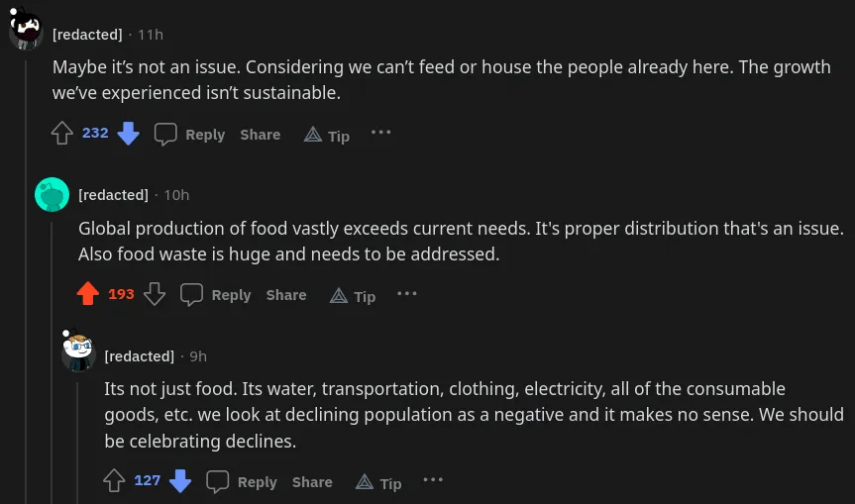Tip the food production comment author
The height and width of the screenshot is (504, 855).
click(x=353, y=296)
